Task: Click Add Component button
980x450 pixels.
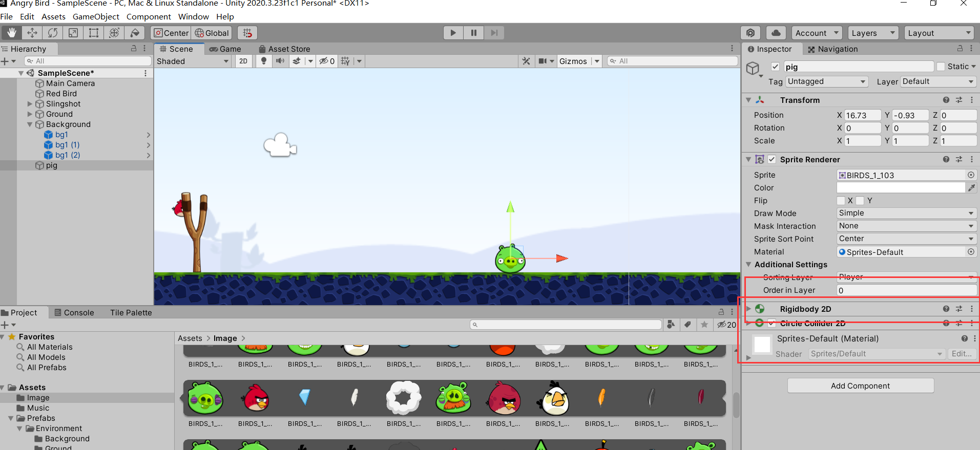Action: pyautogui.click(x=861, y=385)
